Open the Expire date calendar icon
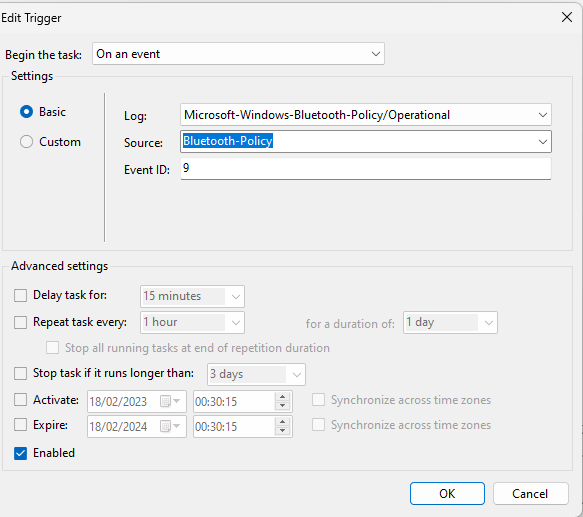 [x=170, y=426]
